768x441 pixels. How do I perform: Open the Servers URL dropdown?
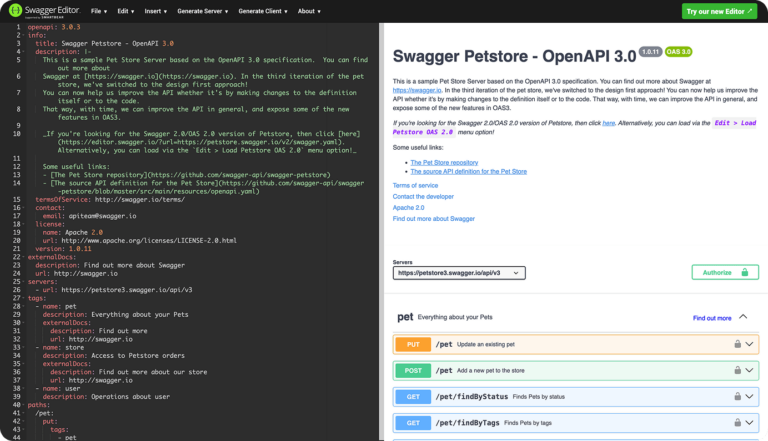[x=459, y=272]
